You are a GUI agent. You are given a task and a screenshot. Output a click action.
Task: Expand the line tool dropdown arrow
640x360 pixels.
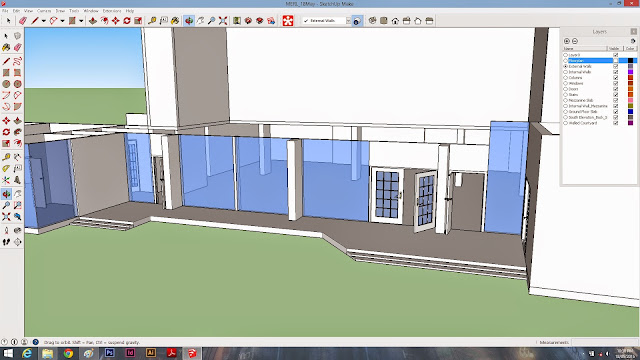(x=43, y=20)
